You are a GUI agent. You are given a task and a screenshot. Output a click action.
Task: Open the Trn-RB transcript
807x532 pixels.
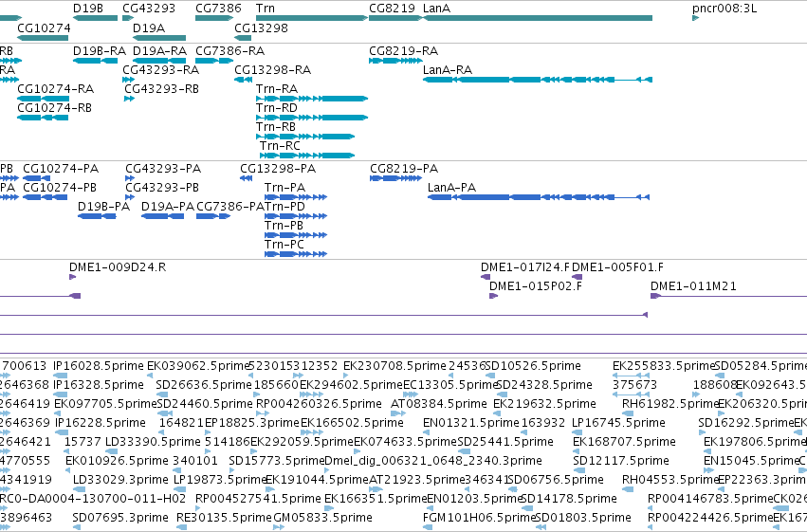pos(305,137)
